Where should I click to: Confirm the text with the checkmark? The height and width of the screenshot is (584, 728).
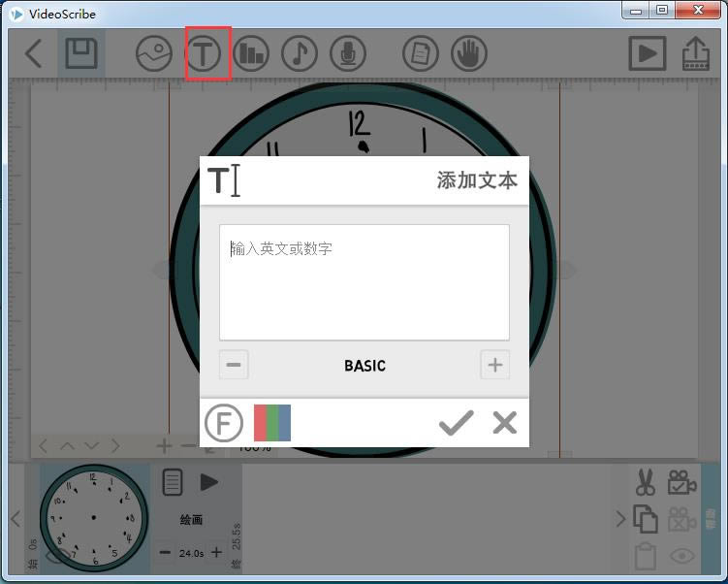point(456,423)
